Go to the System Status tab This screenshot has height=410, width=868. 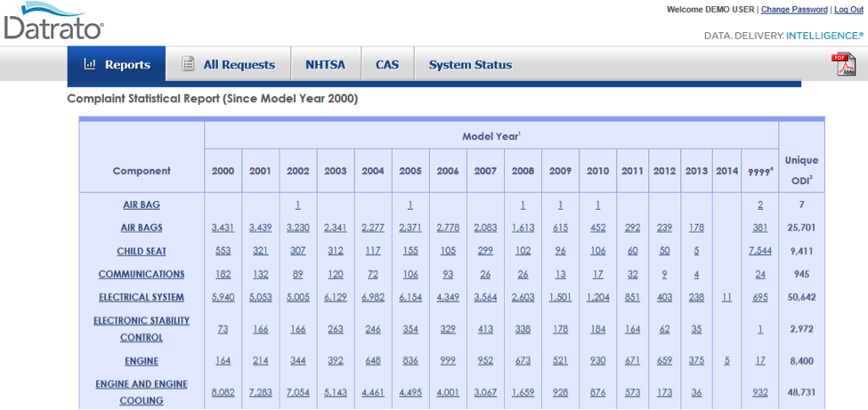pyautogui.click(x=471, y=65)
